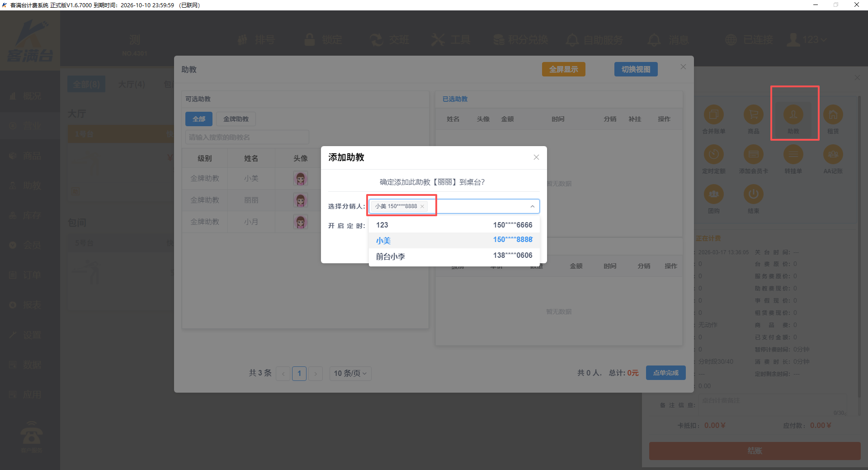Select the 全部 assistant filter tab

click(198, 119)
